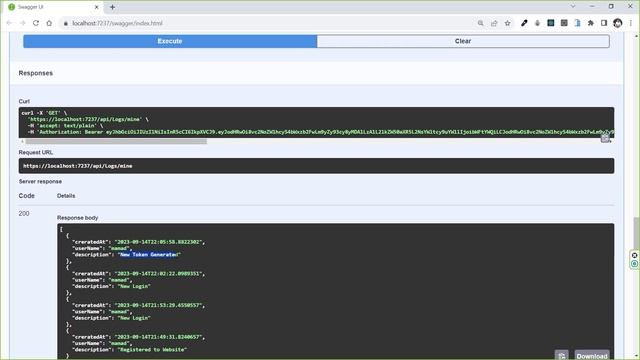Click the Request URL text

(78, 166)
